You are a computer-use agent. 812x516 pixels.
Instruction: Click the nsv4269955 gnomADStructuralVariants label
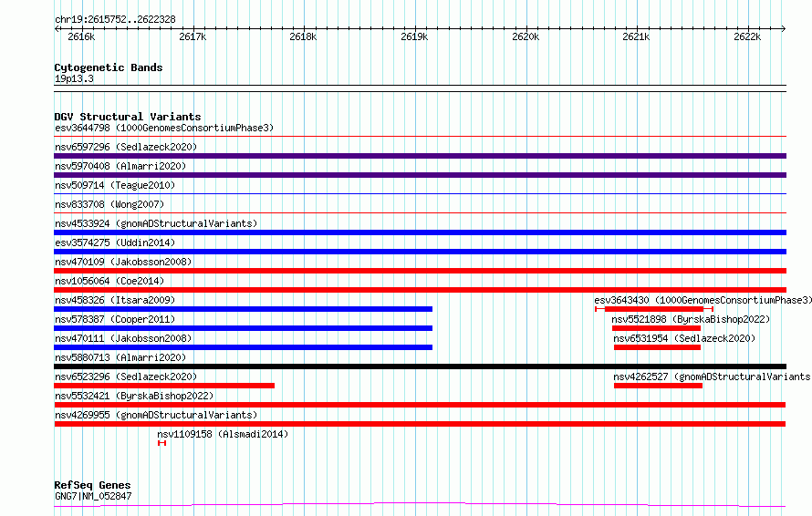(x=156, y=415)
